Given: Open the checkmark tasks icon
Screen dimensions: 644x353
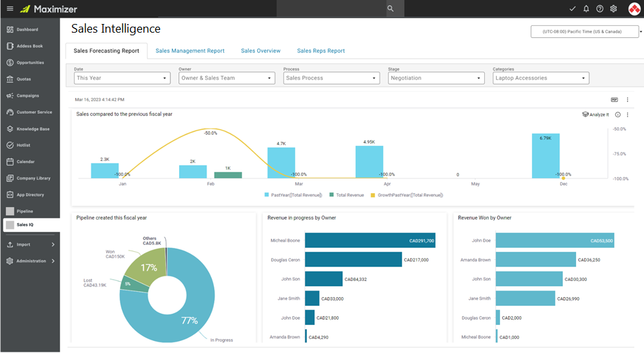Looking at the screenshot, I should pos(572,9).
